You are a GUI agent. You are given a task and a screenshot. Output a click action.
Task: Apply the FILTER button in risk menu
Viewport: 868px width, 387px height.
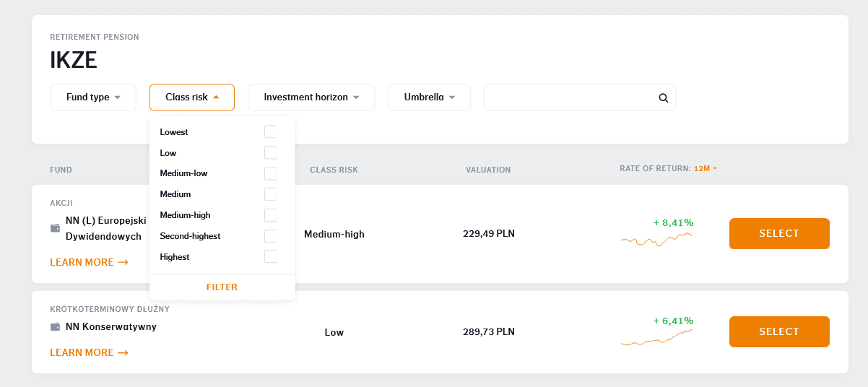(x=222, y=287)
